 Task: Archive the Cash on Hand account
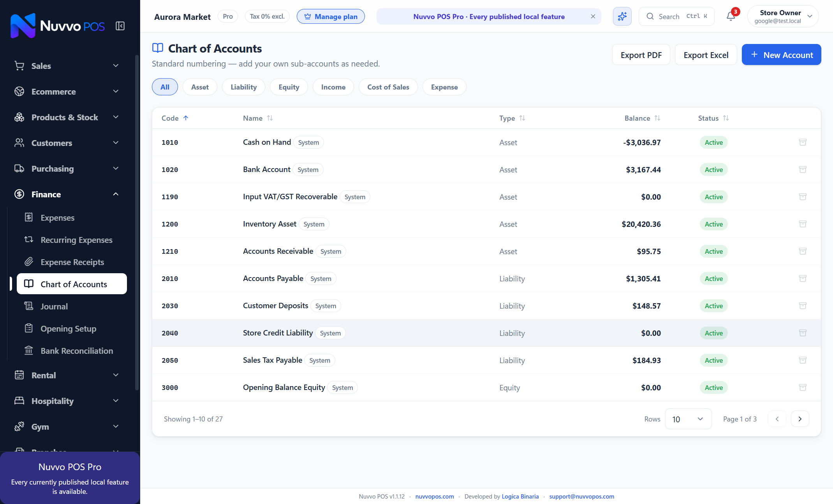tap(803, 142)
